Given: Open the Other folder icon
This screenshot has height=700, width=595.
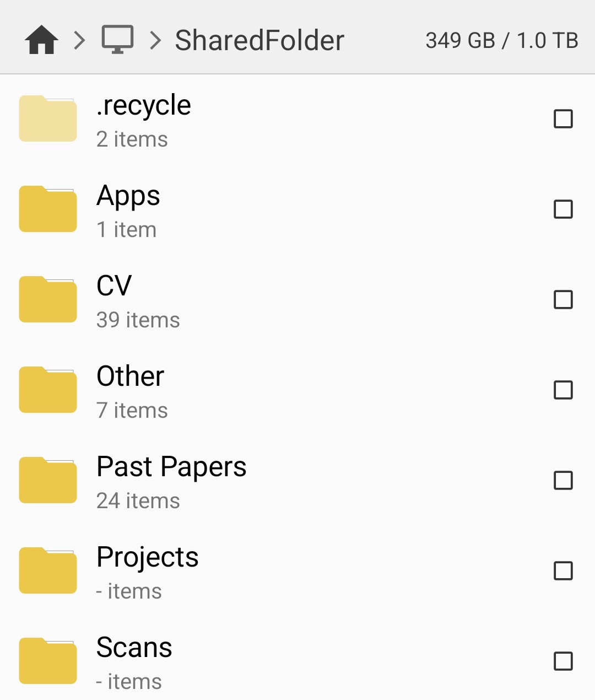Looking at the screenshot, I should click(48, 390).
